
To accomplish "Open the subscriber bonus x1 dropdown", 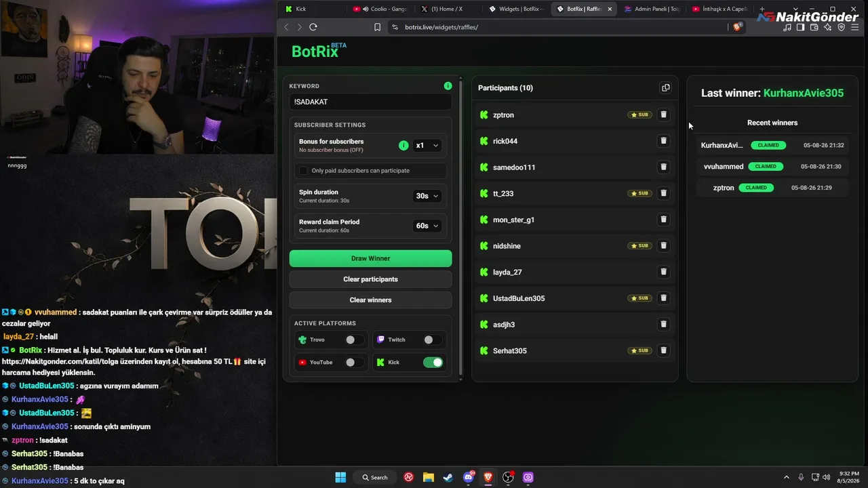I will pyautogui.click(x=427, y=145).
